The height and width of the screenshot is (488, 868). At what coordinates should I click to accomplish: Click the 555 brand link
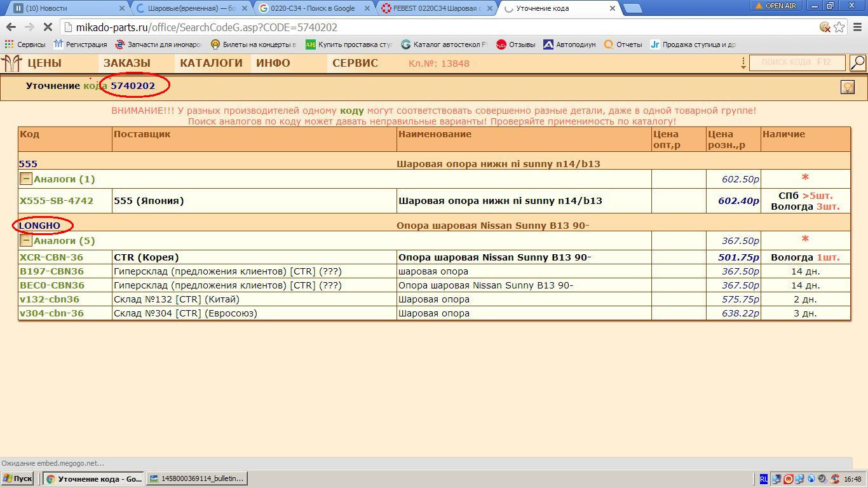click(x=28, y=164)
